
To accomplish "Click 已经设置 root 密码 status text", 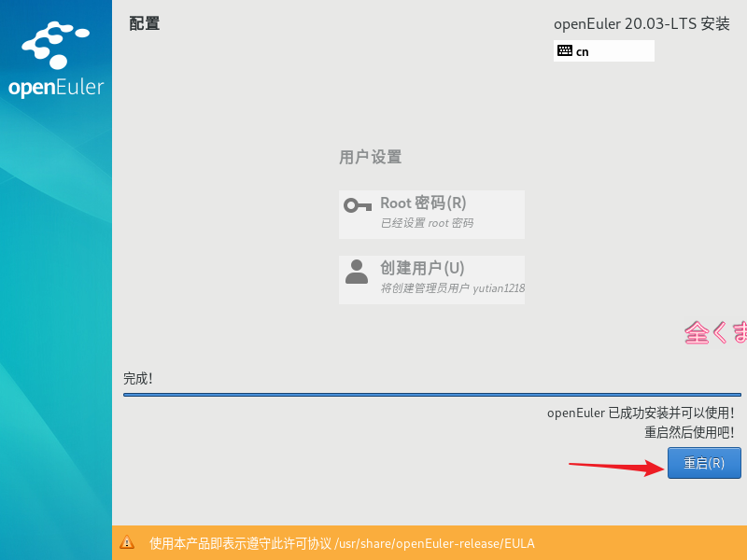I will 427,223.
